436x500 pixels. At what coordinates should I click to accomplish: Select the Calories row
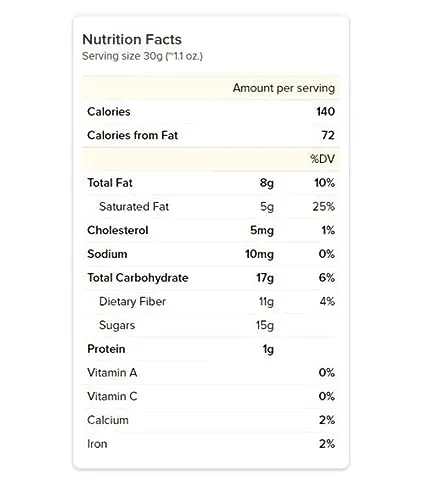pos(211,112)
